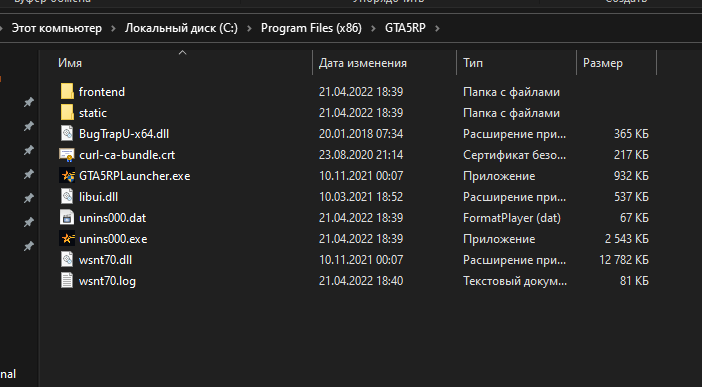Select the wsnt70.dll file row
This screenshot has height=387, width=702.
(x=354, y=260)
